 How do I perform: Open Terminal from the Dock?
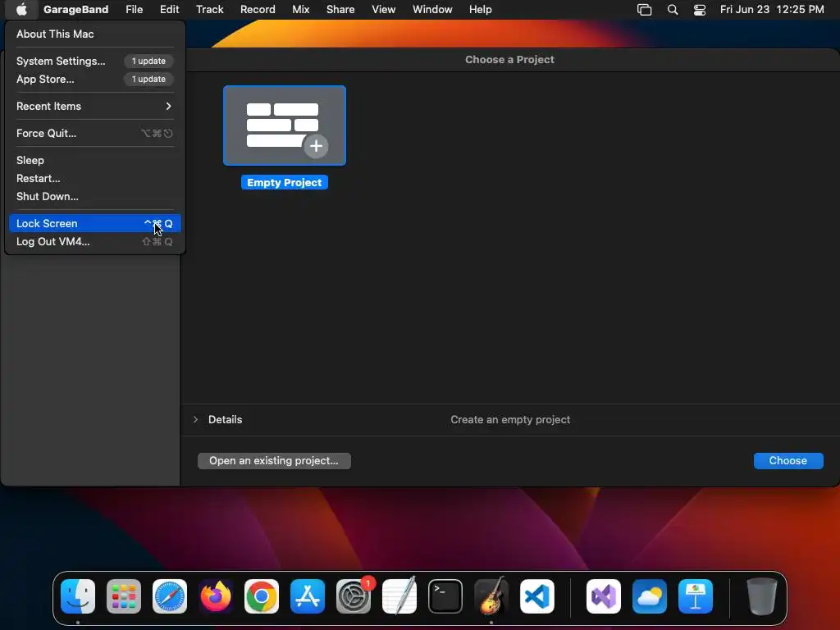coord(445,596)
